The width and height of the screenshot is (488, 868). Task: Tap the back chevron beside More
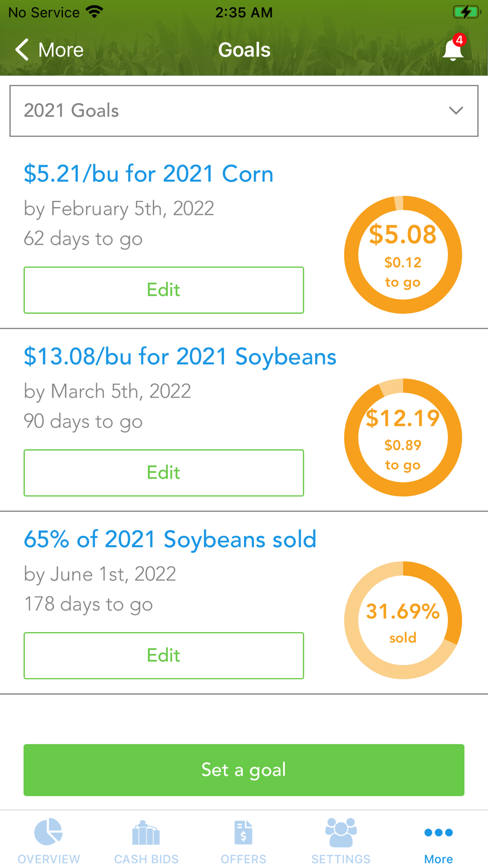click(x=22, y=50)
